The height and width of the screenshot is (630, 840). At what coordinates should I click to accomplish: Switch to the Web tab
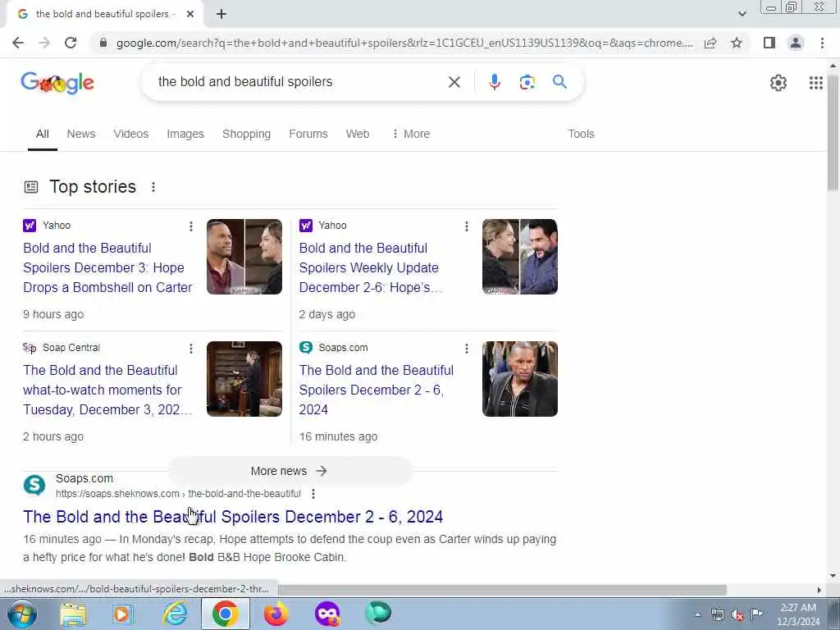(358, 134)
